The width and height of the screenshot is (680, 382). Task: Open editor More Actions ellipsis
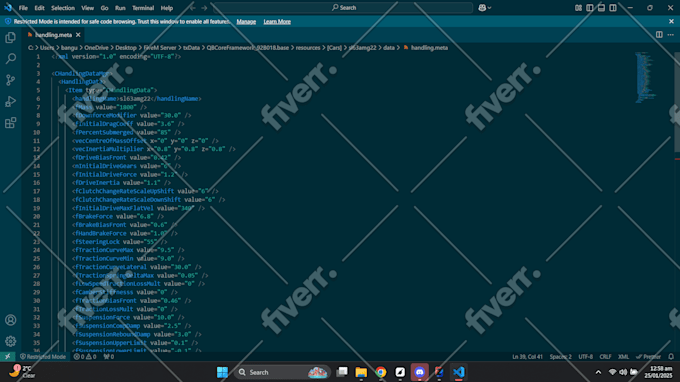tap(670, 35)
